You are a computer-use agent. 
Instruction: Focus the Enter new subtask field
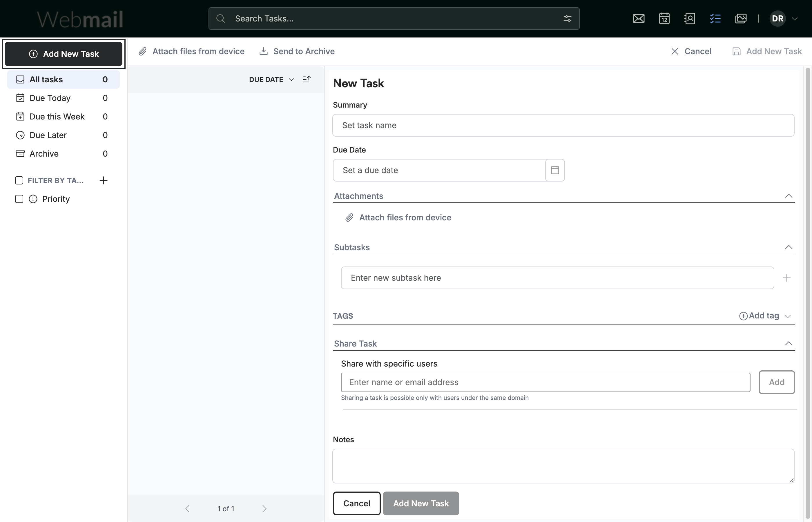click(x=557, y=278)
